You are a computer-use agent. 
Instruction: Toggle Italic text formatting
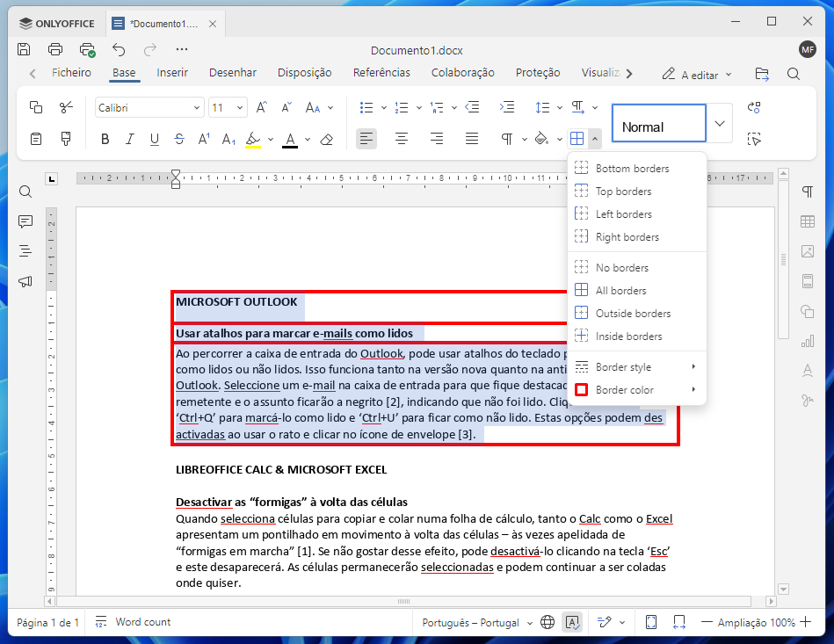pos(130,139)
